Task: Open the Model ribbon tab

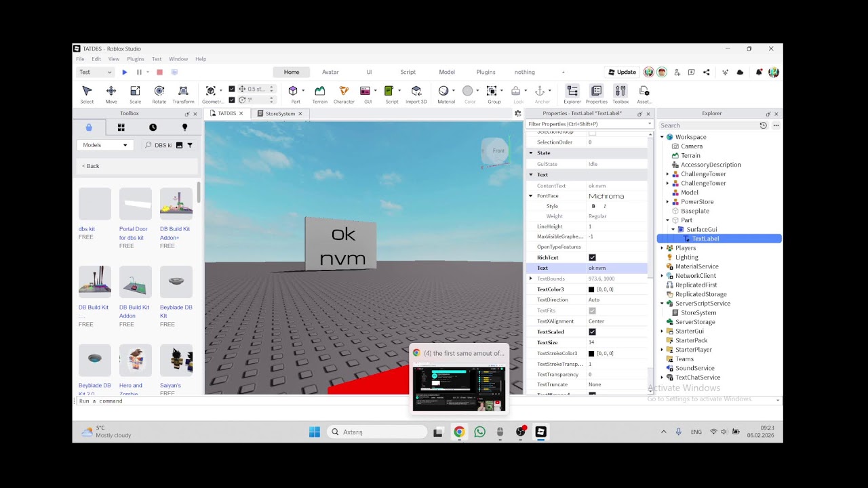Action: [447, 72]
